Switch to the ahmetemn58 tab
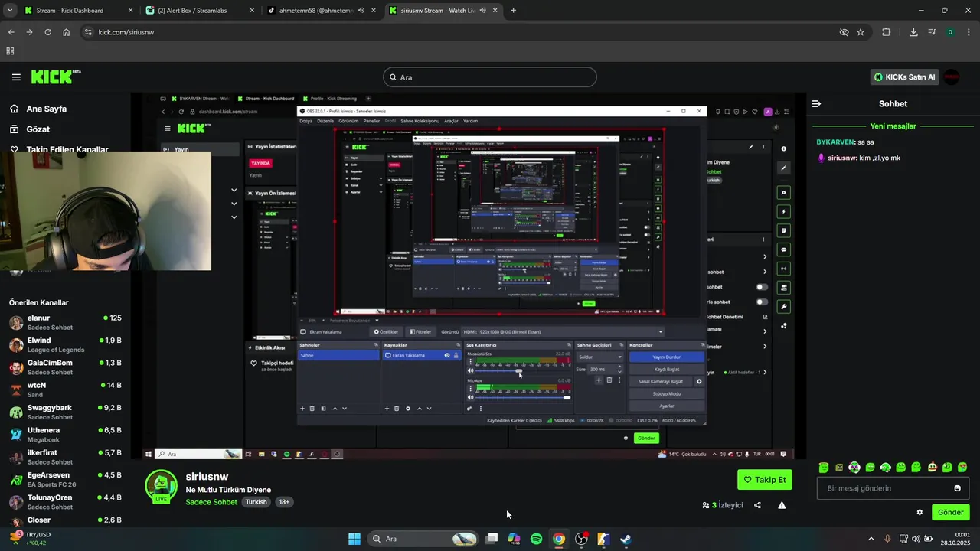Image resolution: width=980 pixels, height=551 pixels. point(320,11)
